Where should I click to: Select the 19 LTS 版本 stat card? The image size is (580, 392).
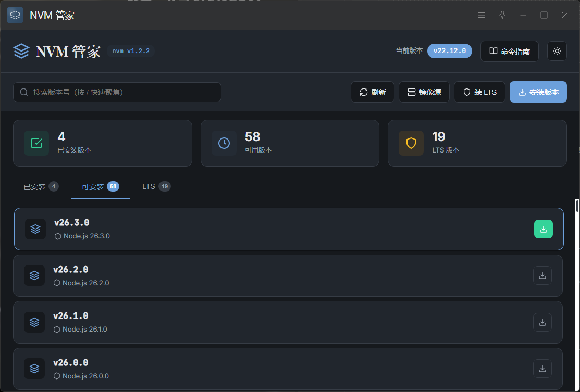click(x=477, y=143)
